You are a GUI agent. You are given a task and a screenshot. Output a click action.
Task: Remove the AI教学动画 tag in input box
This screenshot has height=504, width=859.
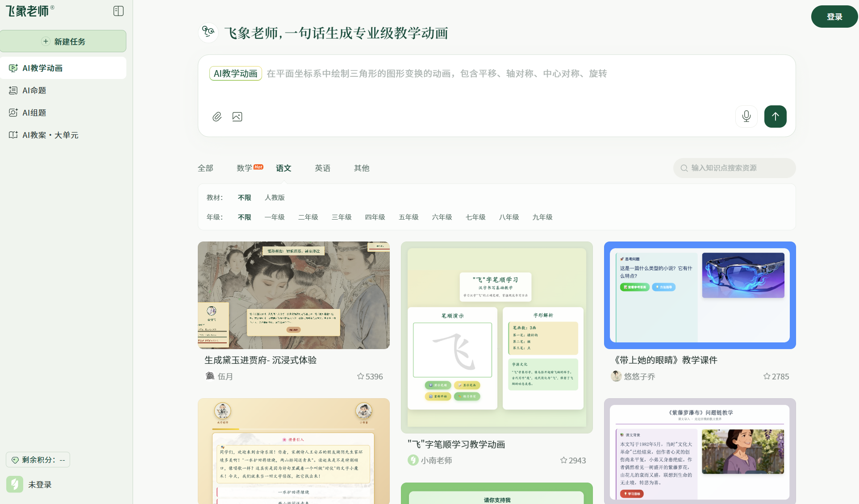click(x=235, y=73)
